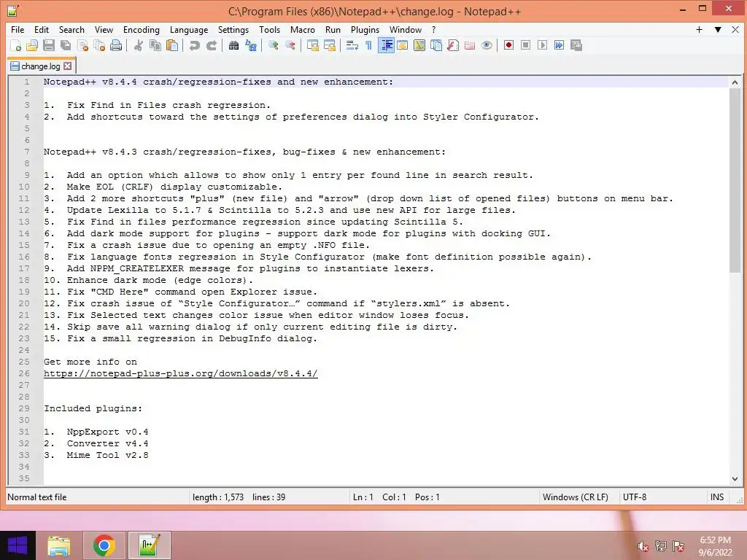Open Find with binoculars icon

click(233, 45)
